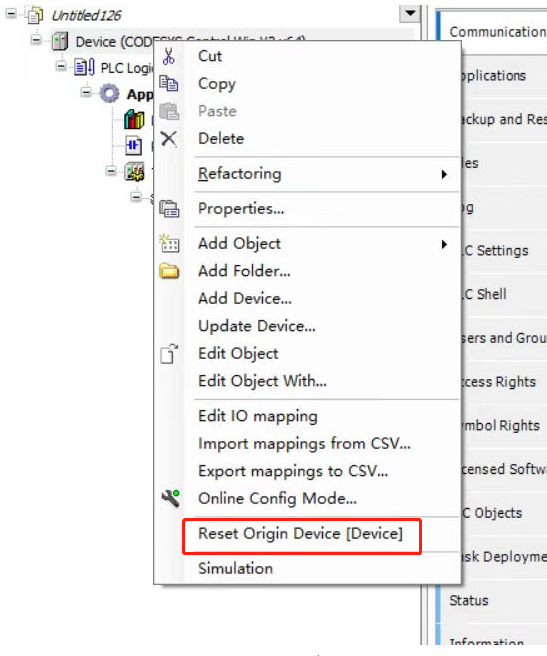The height and width of the screenshot is (656, 547).
Task: Click the Task Configuration icon in the tree
Action: pyautogui.click(x=134, y=172)
